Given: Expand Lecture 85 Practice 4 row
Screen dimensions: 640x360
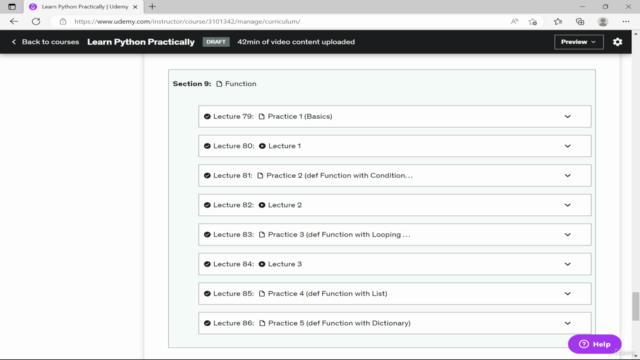Looking at the screenshot, I should pyautogui.click(x=567, y=293).
